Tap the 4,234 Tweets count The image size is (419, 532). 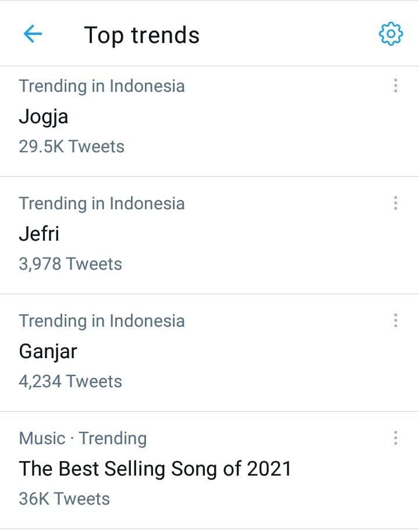(x=70, y=381)
